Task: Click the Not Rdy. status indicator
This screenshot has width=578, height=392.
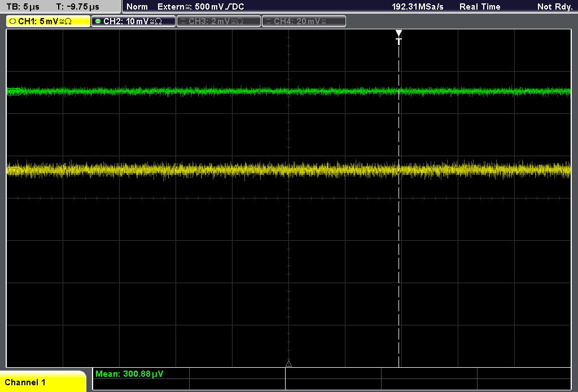Action: point(555,7)
